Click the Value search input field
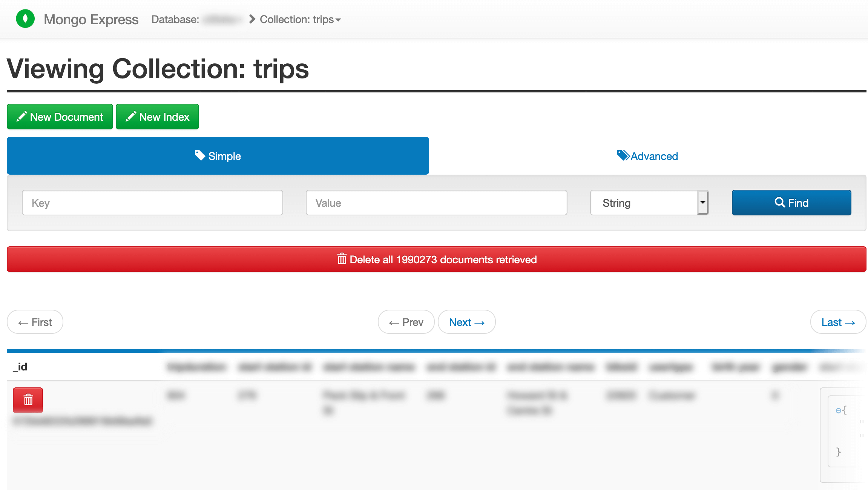The image size is (868, 490). point(436,203)
